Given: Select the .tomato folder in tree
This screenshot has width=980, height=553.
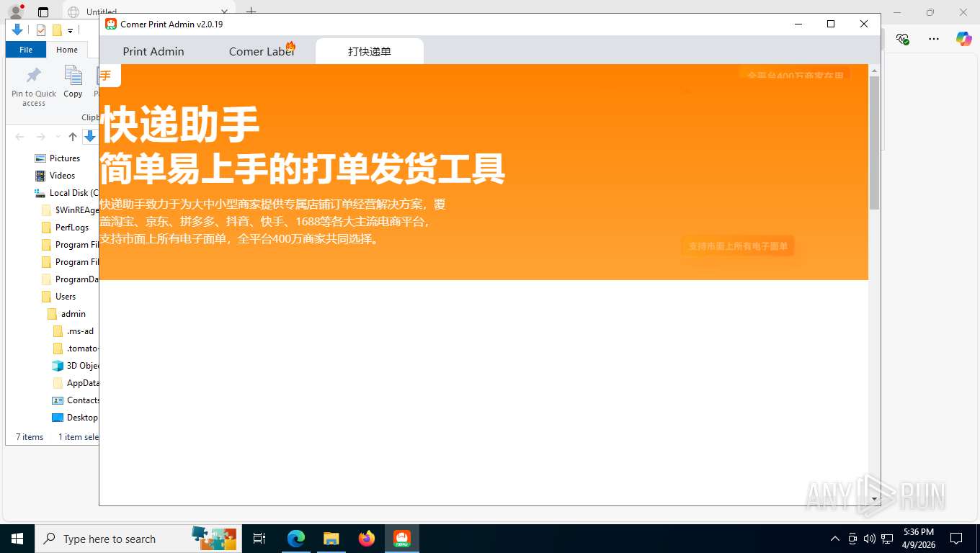Looking at the screenshot, I should click(x=76, y=349).
